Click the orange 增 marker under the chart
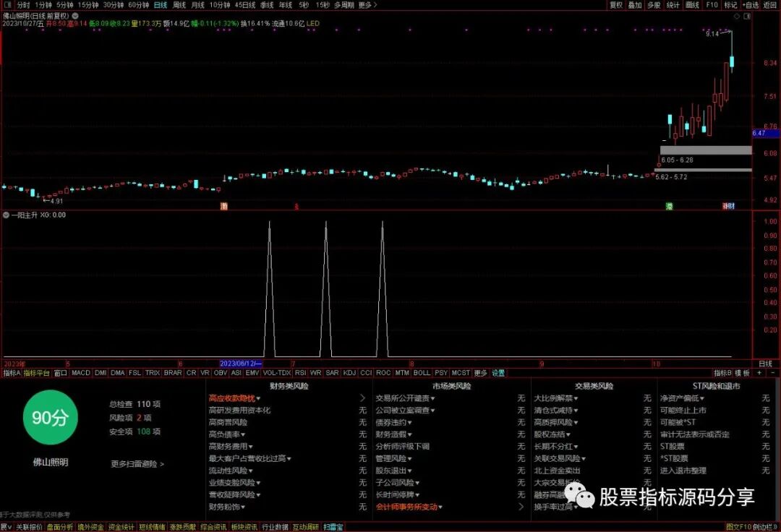The width and height of the screenshot is (781, 532). [223, 206]
